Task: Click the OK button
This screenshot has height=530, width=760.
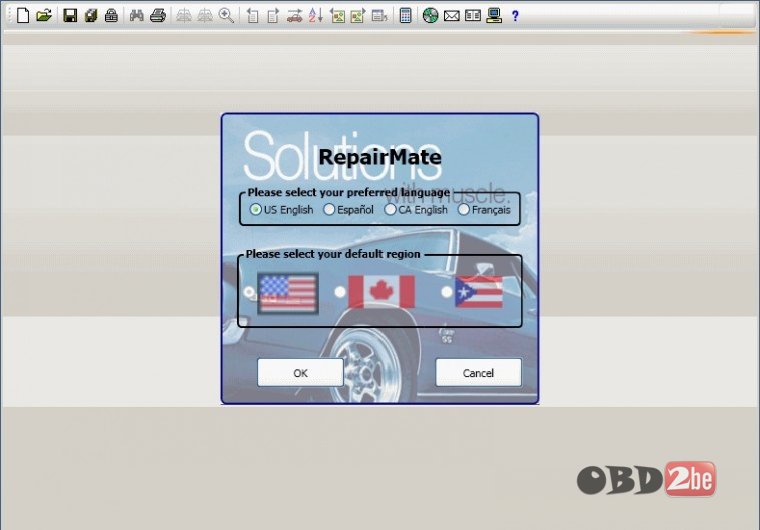Action: (301, 372)
